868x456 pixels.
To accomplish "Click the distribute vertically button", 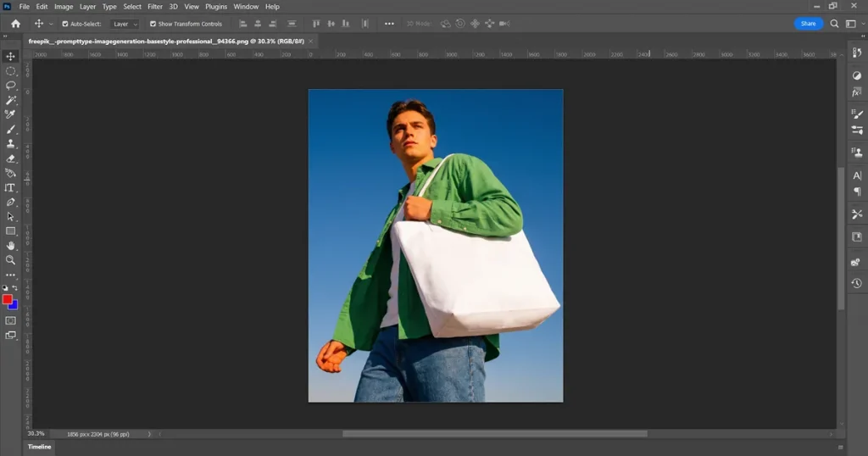I will tap(292, 24).
